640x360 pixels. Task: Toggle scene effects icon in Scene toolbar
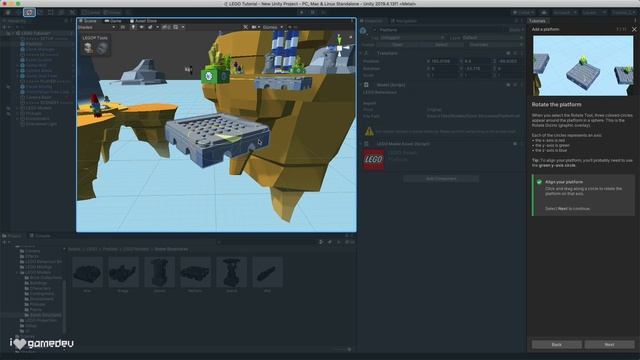pyautogui.click(x=150, y=27)
